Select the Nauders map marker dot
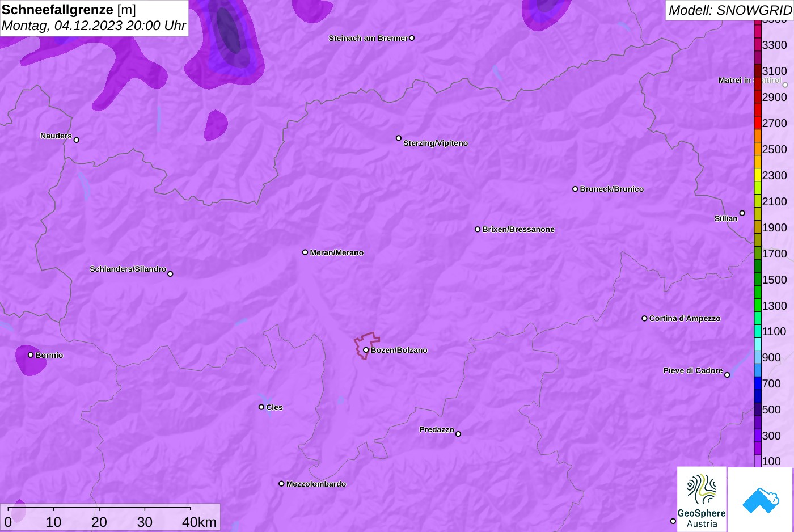Viewport: 794px width, 532px height. 77,140
